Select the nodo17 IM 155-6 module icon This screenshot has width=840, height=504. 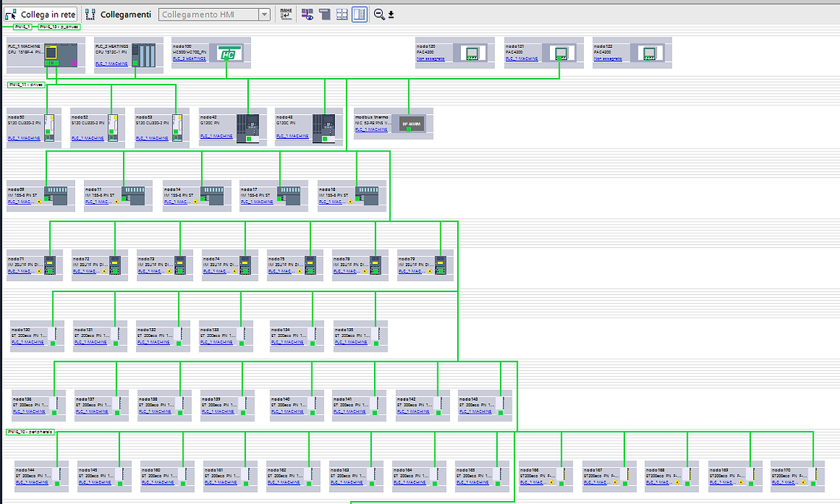pos(289,196)
